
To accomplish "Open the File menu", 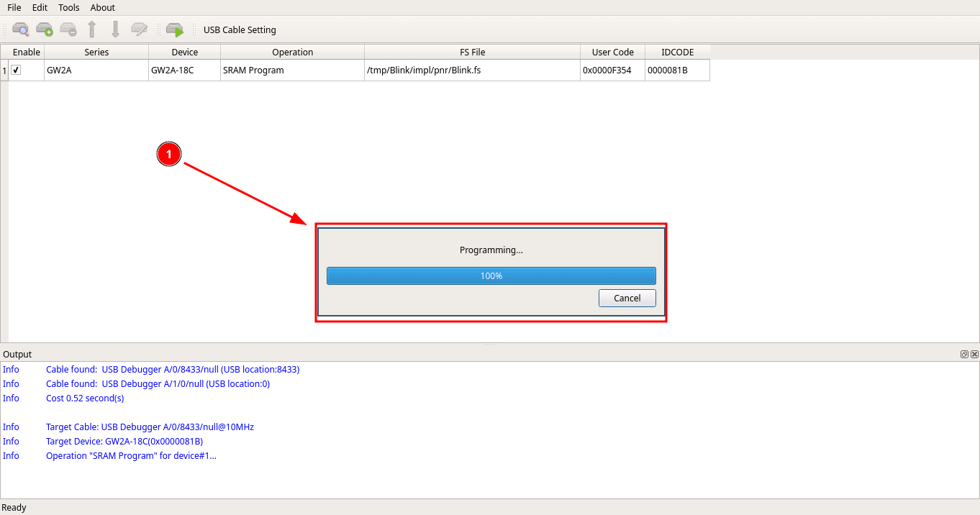I will tap(14, 7).
